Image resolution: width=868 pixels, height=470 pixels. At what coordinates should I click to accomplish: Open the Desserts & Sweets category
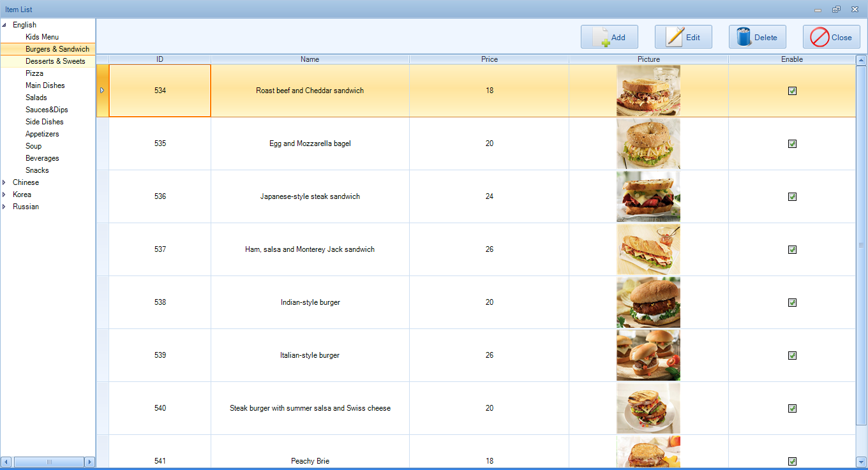(x=55, y=61)
